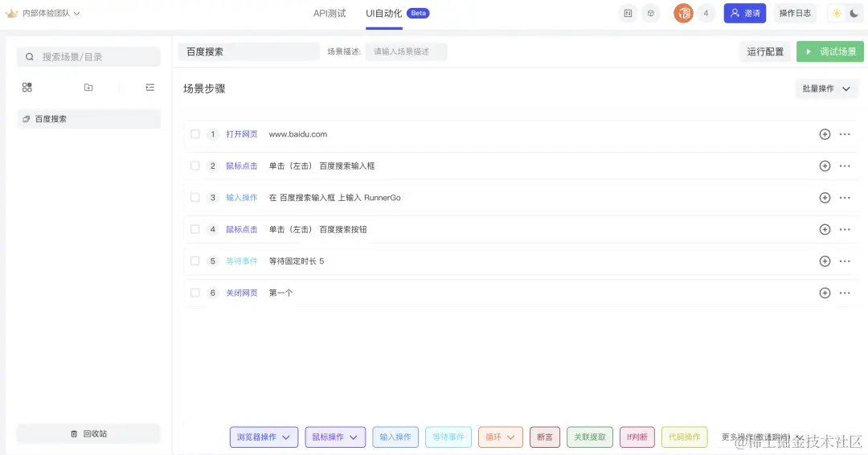Viewport: 868px width, 455px height.
Task: Add an If判断 step
Action: coord(637,437)
